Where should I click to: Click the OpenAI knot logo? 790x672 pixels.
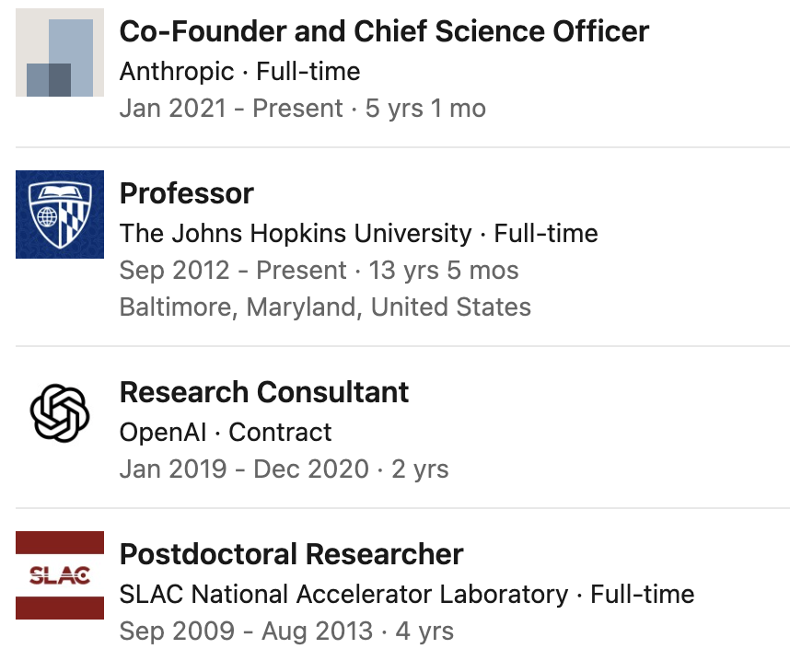60,412
